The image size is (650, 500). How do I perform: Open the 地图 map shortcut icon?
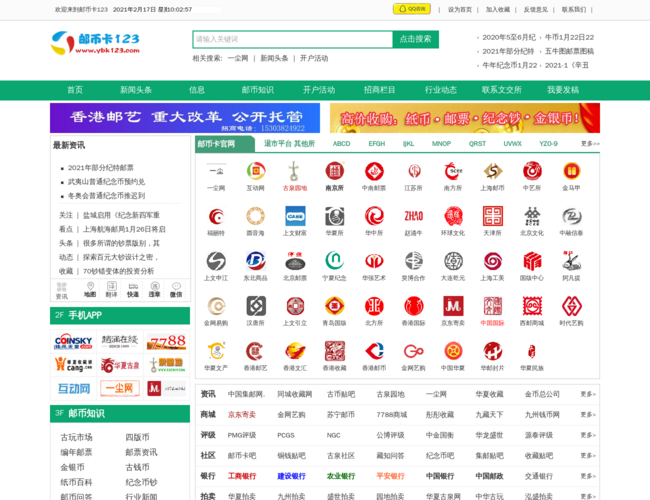90,289
